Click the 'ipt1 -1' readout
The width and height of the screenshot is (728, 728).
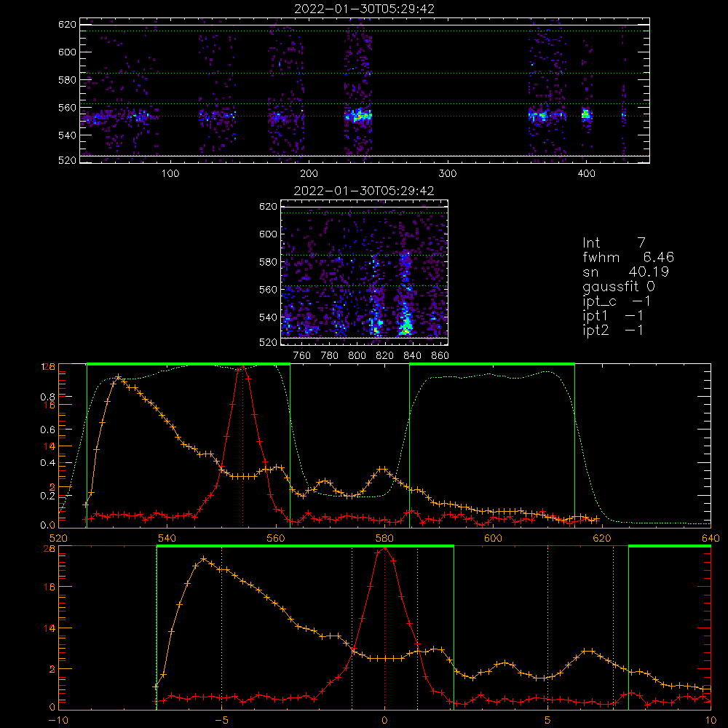click(613, 316)
